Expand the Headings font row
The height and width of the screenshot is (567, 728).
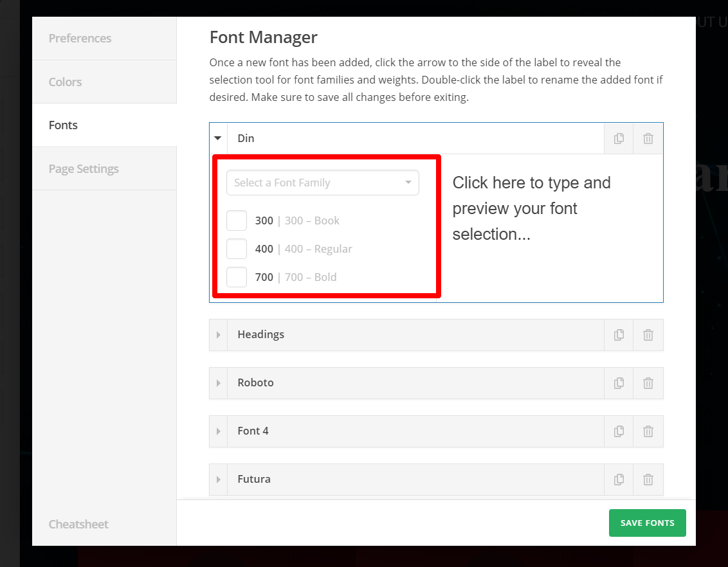click(218, 335)
